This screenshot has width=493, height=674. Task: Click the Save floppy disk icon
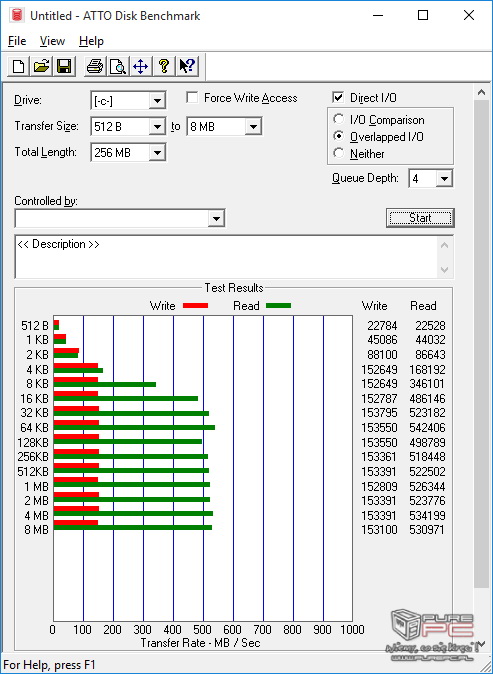pos(64,67)
